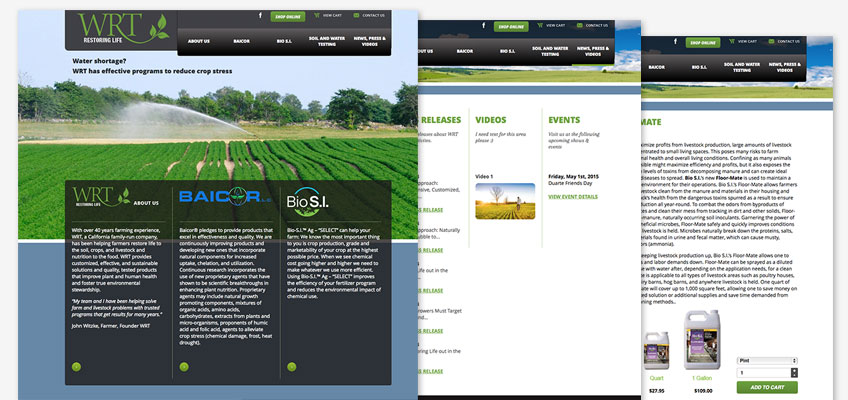The height and width of the screenshot is (400, 848).
Task: Click the Water shortage? headline text
Action: [x=99, y=61]
